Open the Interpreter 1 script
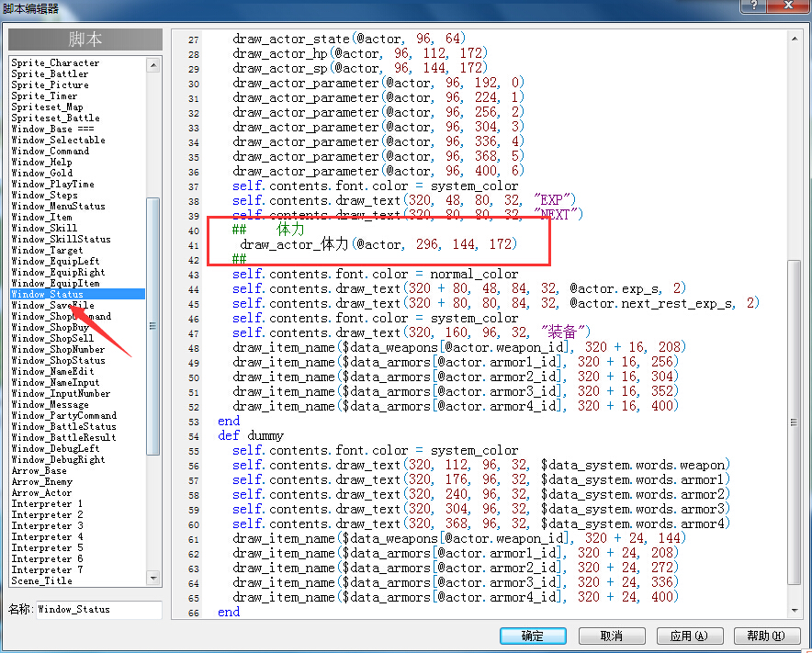 click(x=47, y=503)
